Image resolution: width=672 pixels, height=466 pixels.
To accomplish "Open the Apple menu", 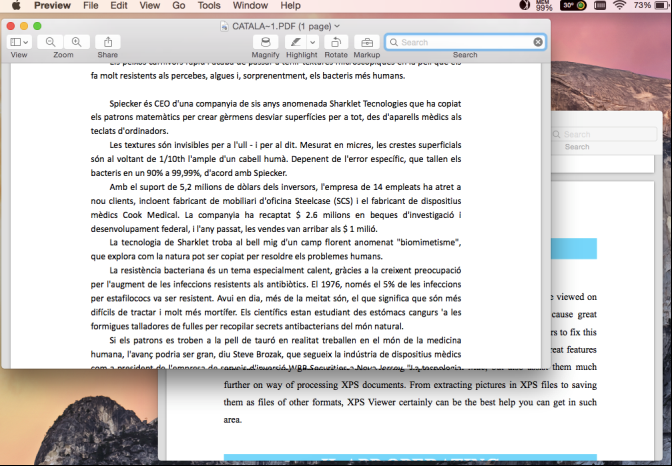I will pyautogui.click(x=16, y=6).
